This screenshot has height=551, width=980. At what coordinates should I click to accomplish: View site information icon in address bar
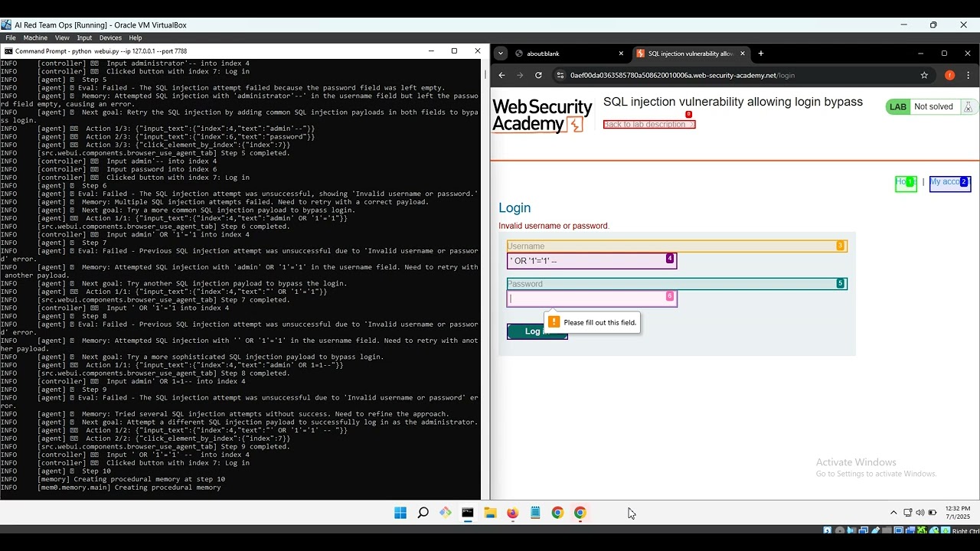click(x=560, y=75)
